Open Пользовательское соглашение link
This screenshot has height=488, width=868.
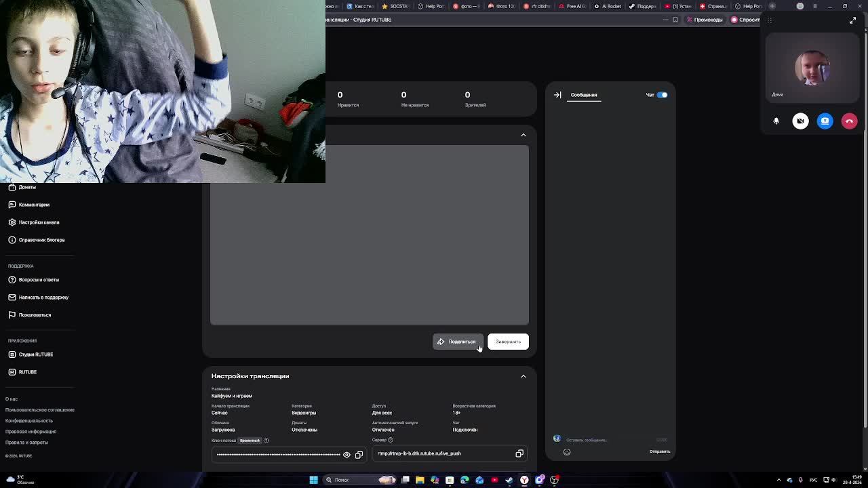click(40, 410)
